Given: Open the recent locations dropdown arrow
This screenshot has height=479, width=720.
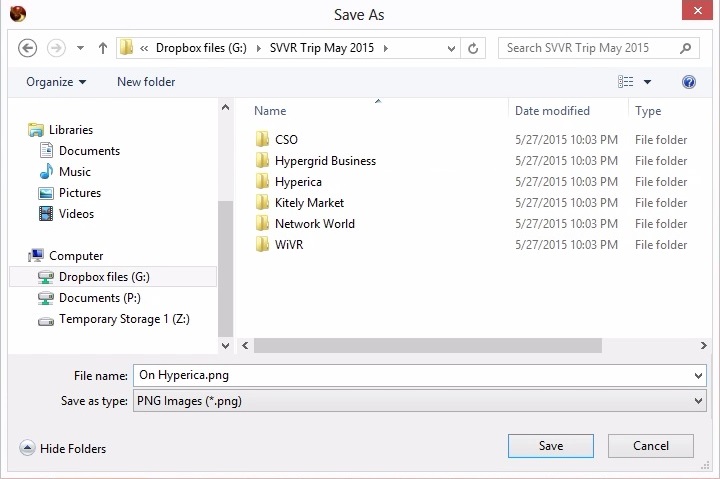Looking at the screenshot, I should tap(80, 48).
